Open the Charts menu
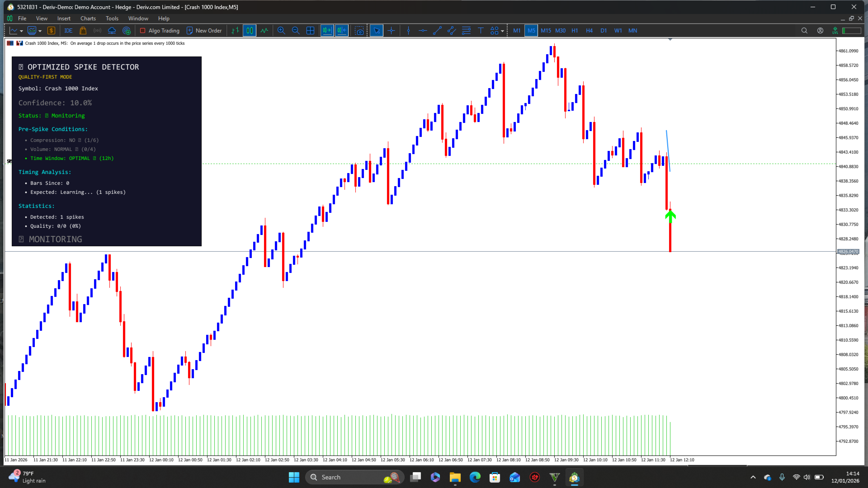This screenshot has height=488, width=868. 88,19
